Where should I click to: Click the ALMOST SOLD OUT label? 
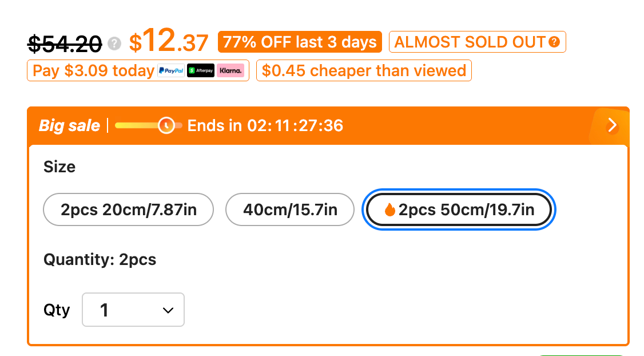[470, 42]
